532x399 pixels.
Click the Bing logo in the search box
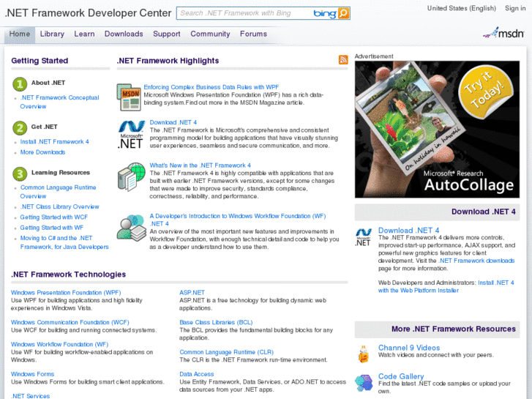pos(325,13)
